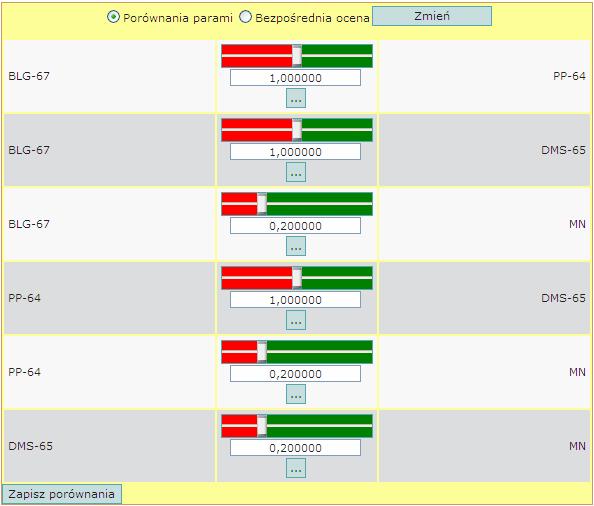Click 'Zapisz porównania' button
This screenshot has width=594, height=506.
click(x=62, y=494)
